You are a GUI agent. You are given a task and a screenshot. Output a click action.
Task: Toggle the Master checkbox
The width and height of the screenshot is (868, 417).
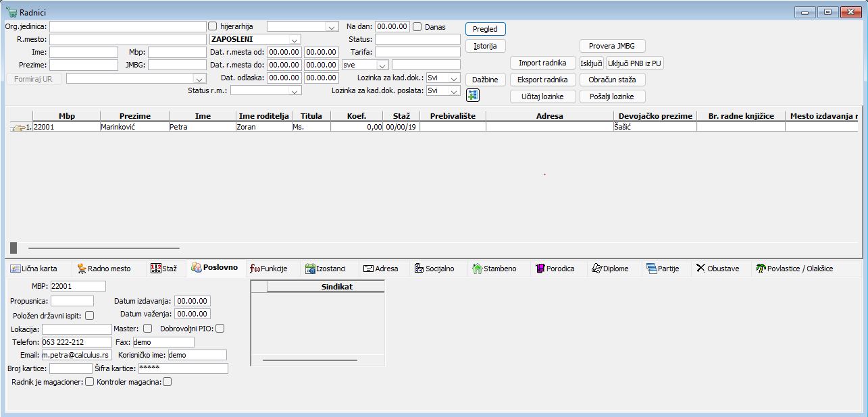click(147, 329)
